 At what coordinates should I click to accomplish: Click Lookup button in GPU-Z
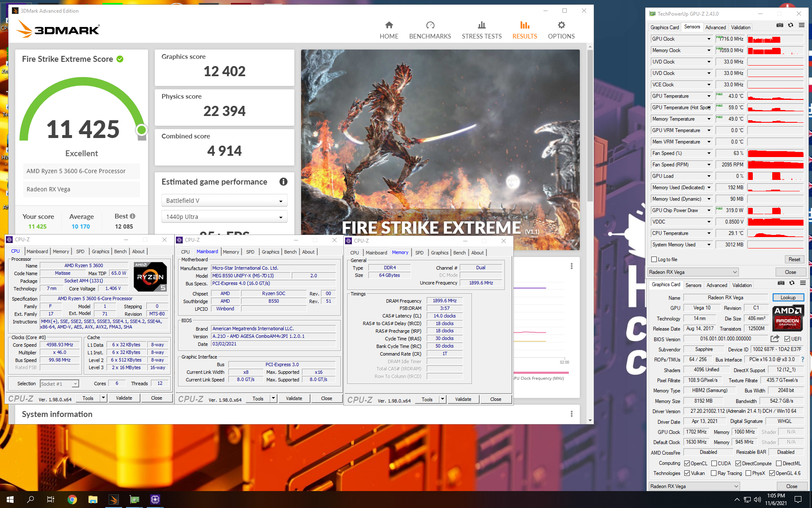point(788,298)
